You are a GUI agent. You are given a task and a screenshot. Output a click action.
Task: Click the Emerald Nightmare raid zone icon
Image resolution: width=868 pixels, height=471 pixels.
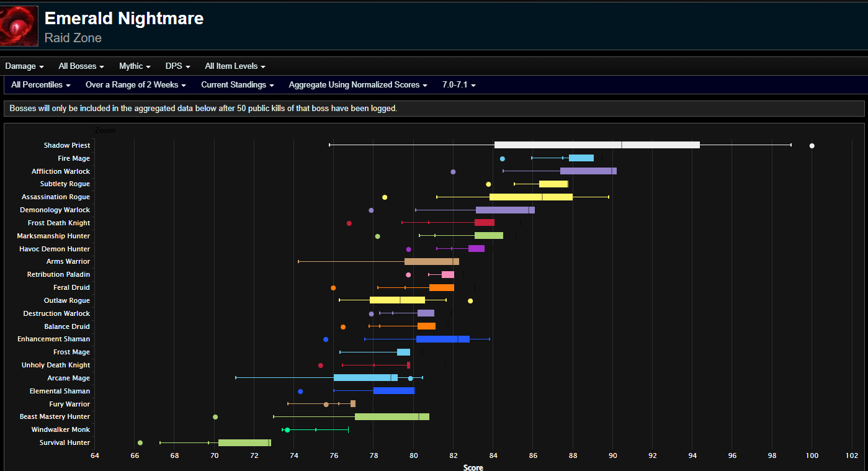tap(19, 26)
